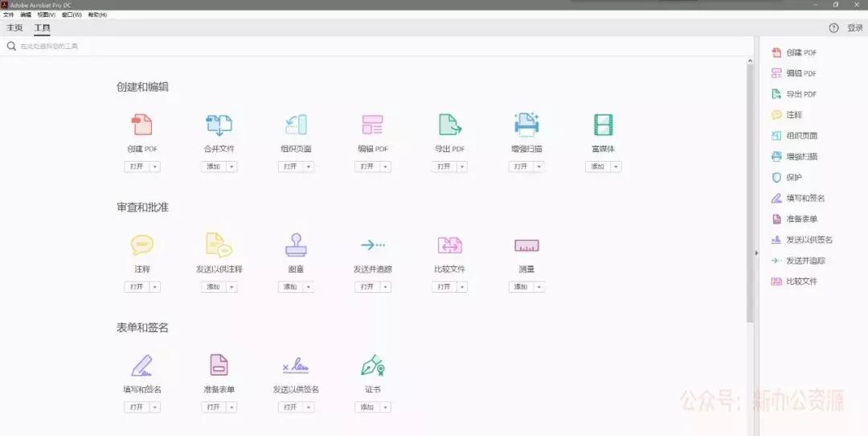868x436 pixels.
Task: Open 保护 shield in right sidebar
Action: 787,177
